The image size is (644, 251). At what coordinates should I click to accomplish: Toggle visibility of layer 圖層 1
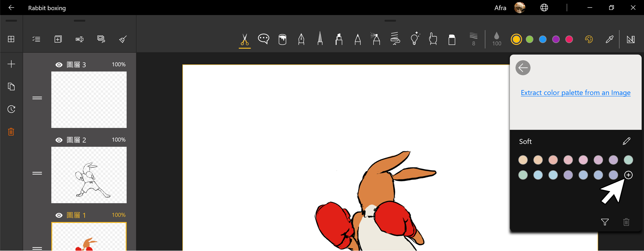pos(59,215)
